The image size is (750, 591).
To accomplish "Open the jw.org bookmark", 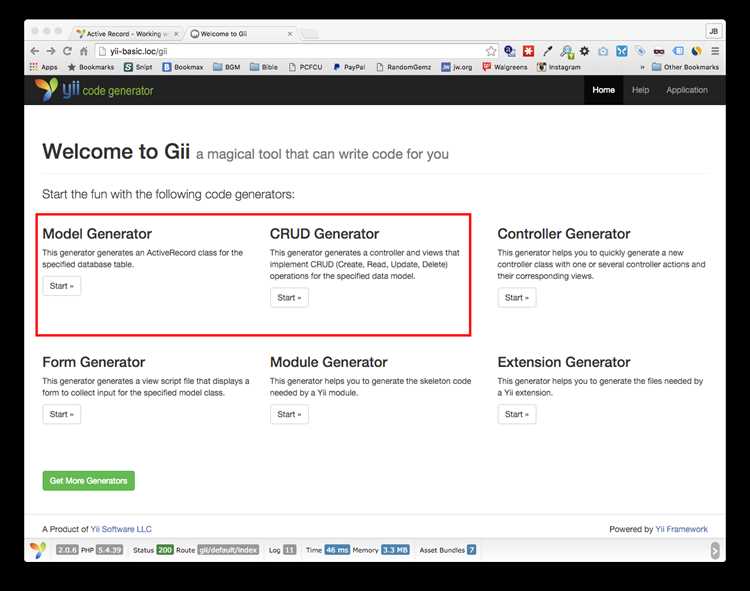I will (x=457, y=67).
